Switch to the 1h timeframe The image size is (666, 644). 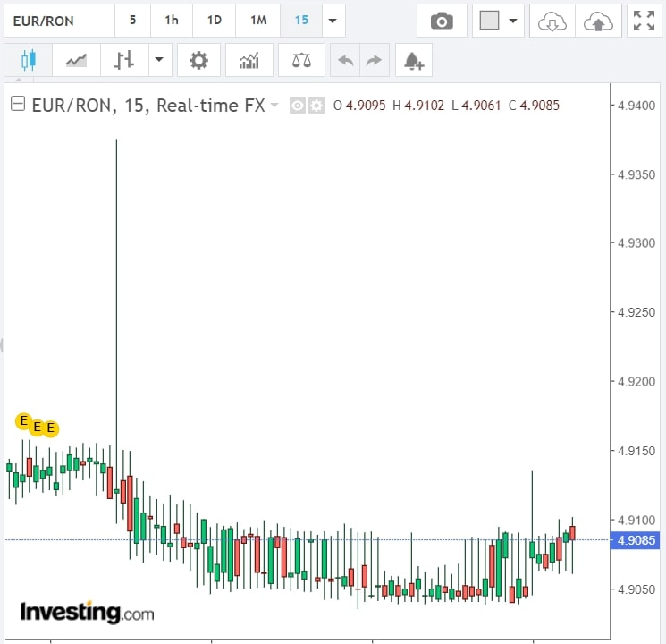[x=172, y=20]
